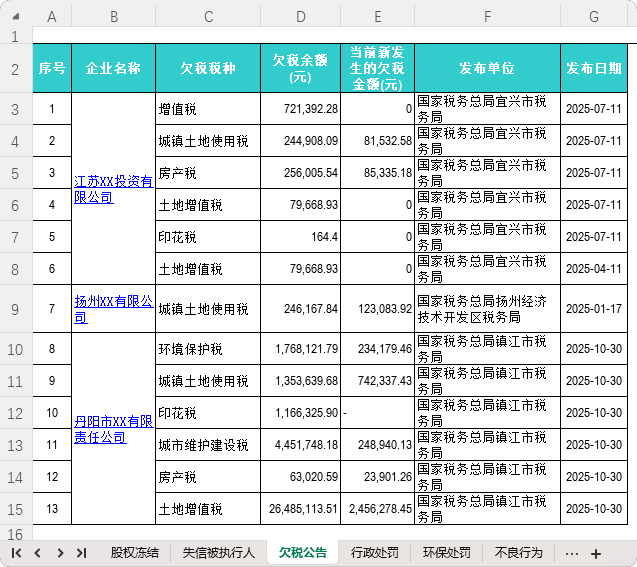Click the 发布日期 header cell
637x567 pixels.
click(x=594, y=68)
